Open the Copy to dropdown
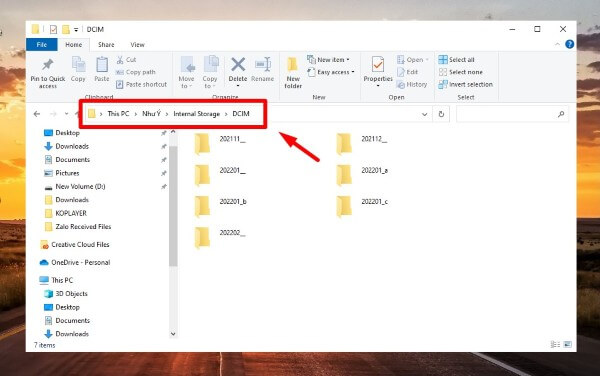 210,72
